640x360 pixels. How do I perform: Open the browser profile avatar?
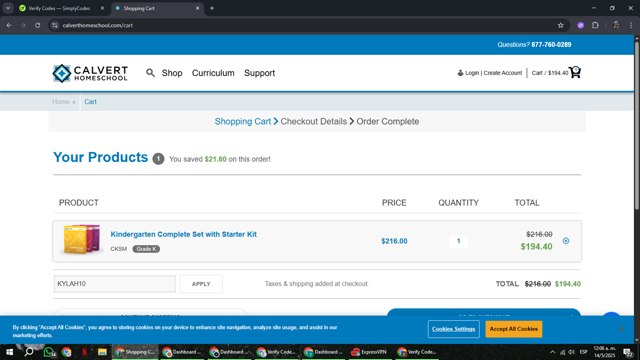tap(616, 25)
